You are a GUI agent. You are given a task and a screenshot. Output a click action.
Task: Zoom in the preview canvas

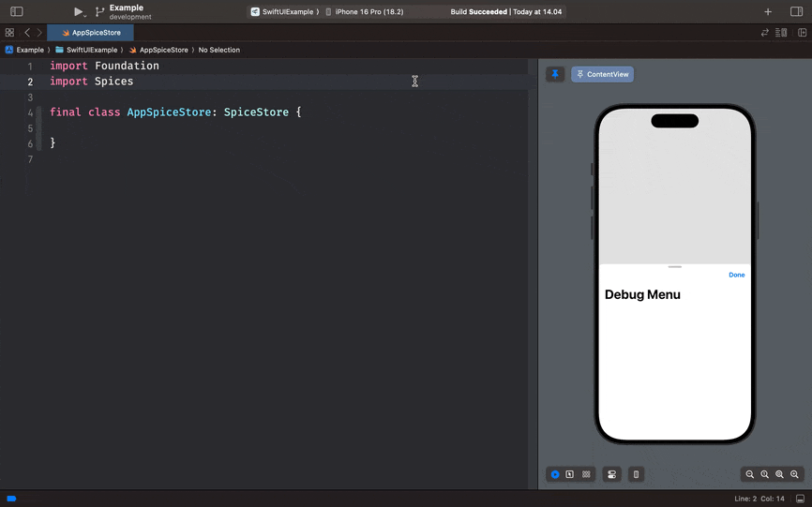pyautogui.click(x=794, y=475)
